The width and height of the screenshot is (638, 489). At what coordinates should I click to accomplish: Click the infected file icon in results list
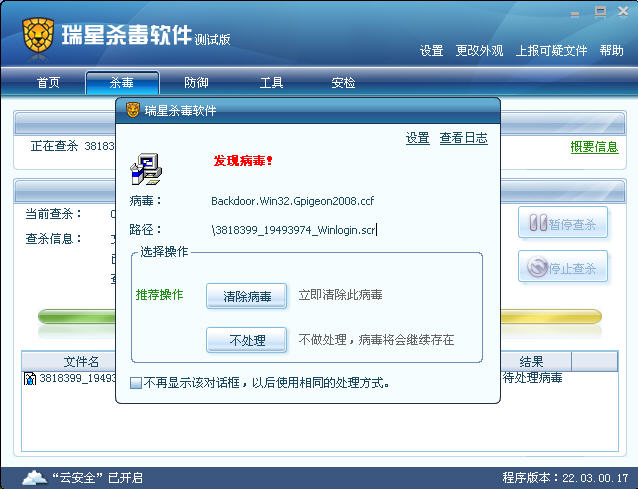30,378
